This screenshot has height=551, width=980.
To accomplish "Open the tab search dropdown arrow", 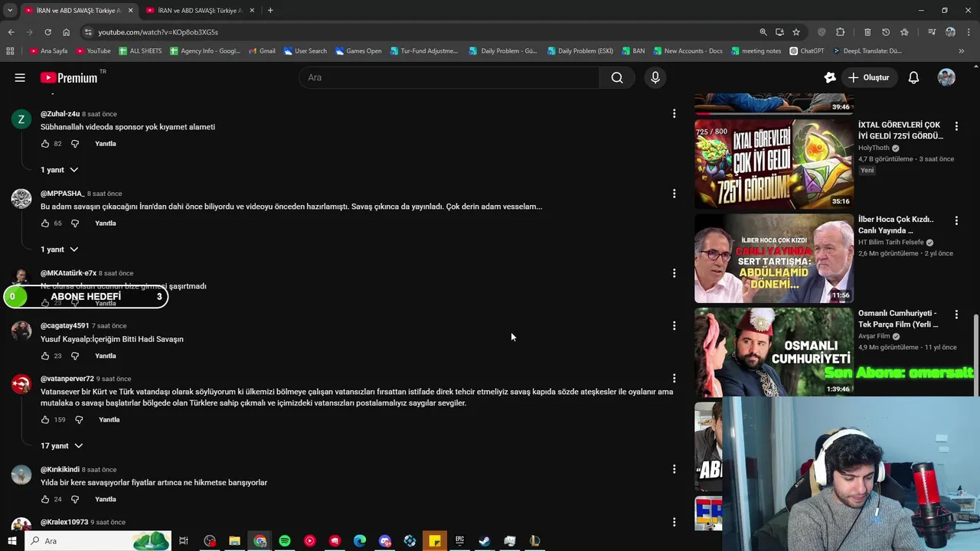I will click(x=10, y=10).
